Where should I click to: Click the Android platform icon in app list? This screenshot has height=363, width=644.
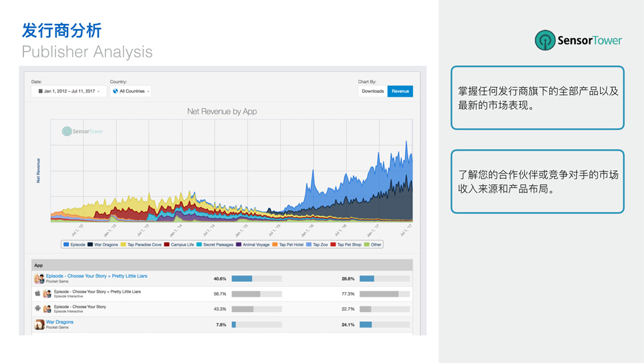click(37, 309)
